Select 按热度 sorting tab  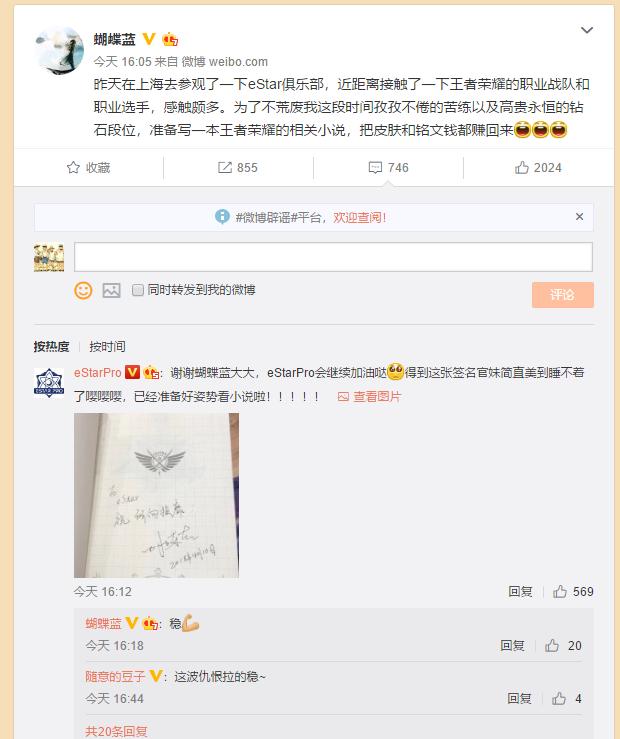[x=51, y=346]
